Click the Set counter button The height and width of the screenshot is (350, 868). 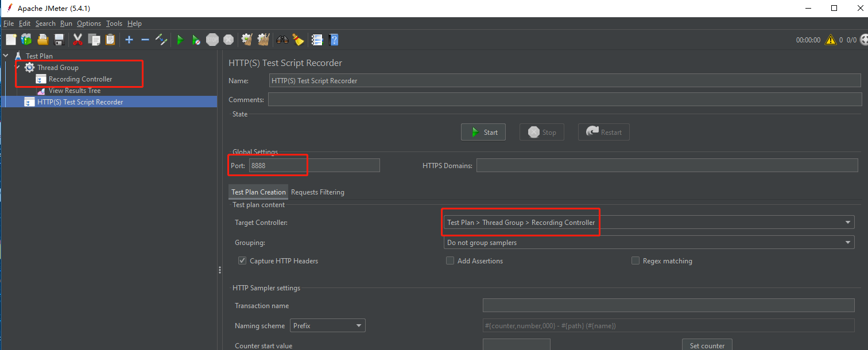[707, 345]
